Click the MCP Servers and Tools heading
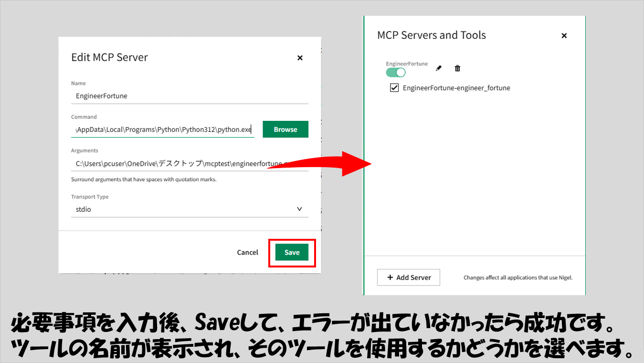Screen dimensions: 644x363 (x=432, y=35)
